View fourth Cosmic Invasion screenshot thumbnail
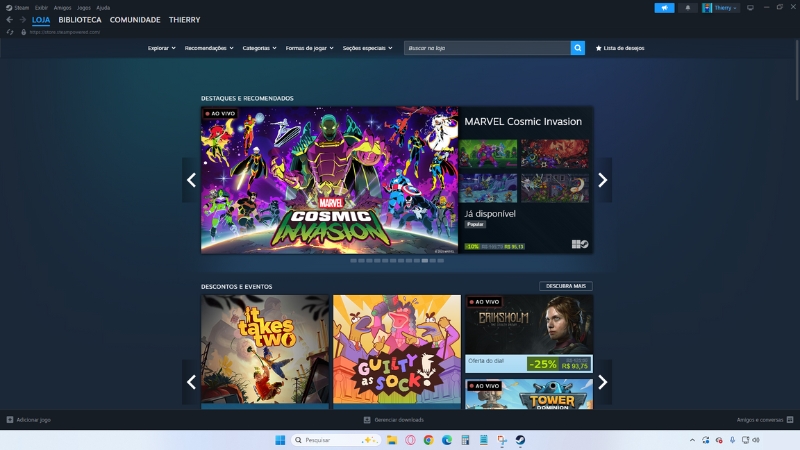800x450 pixels. [555, 188]
